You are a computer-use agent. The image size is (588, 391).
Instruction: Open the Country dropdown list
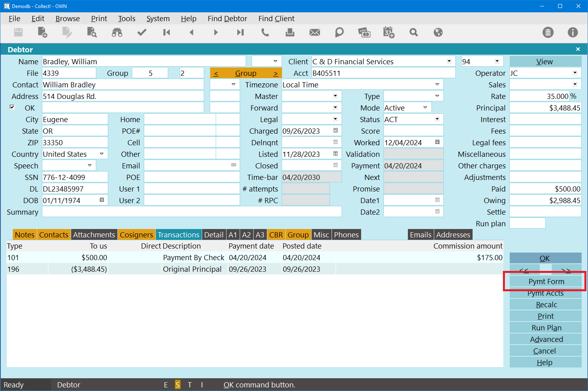click(x=101, y=154)
